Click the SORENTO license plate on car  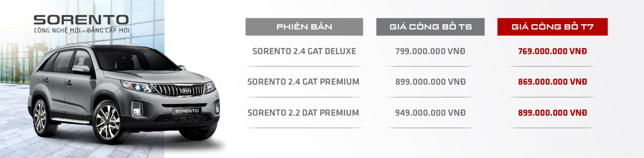187,111
